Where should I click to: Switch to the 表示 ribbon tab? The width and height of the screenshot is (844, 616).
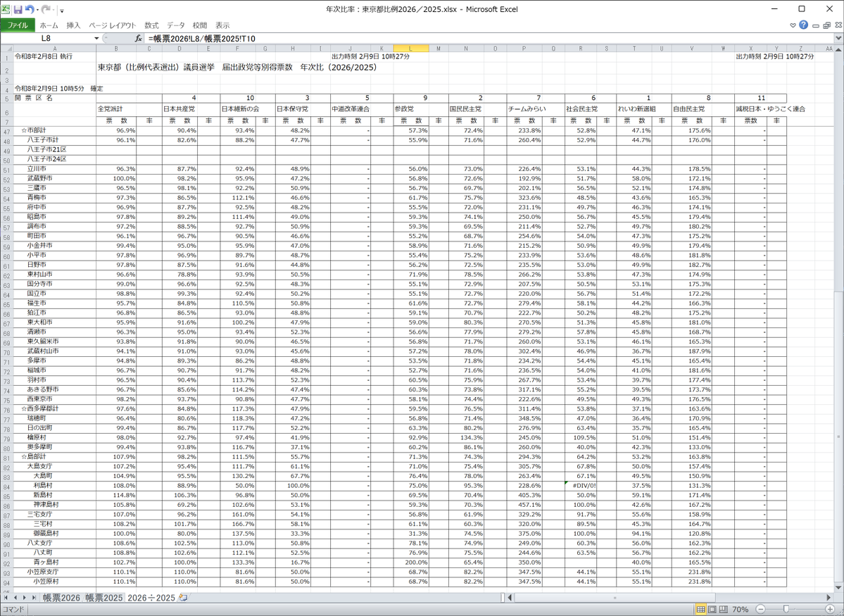click(222, 25)
